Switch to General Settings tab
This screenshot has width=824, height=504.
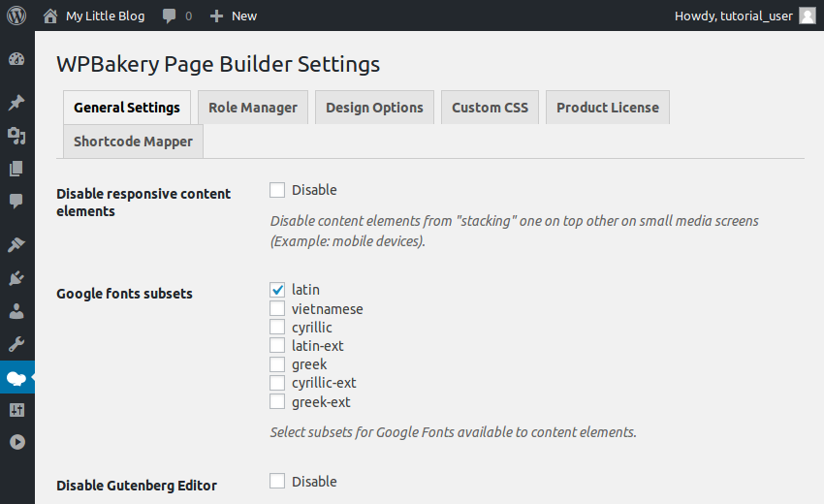pos(127,108)
